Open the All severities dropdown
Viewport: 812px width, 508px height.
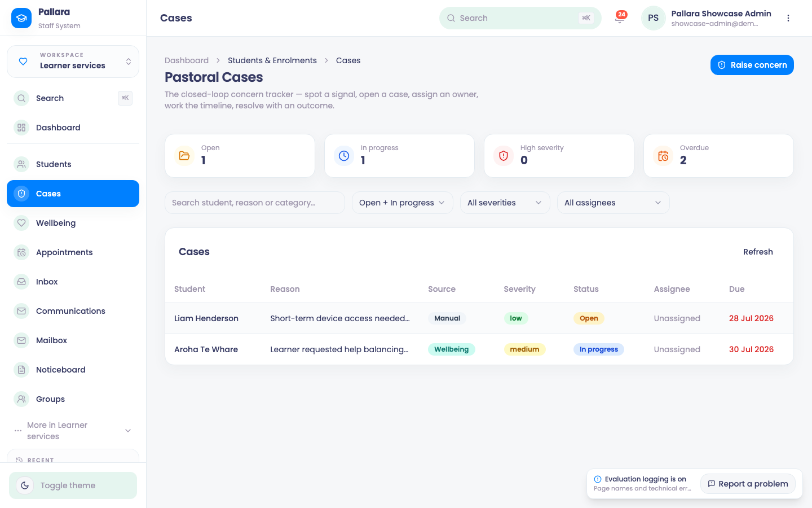coord(505,203)
